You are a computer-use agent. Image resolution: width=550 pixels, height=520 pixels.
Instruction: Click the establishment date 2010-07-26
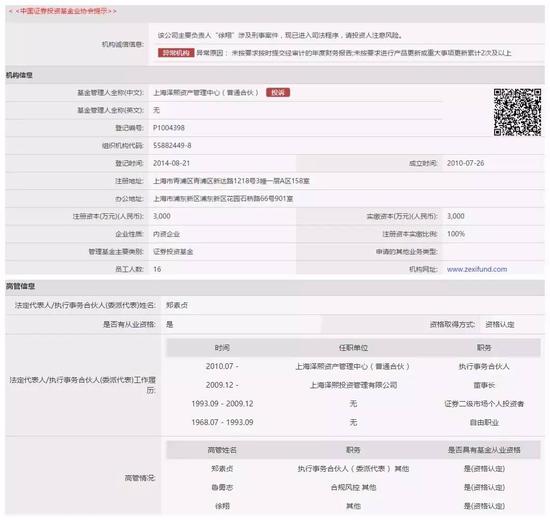coord(465,163)
